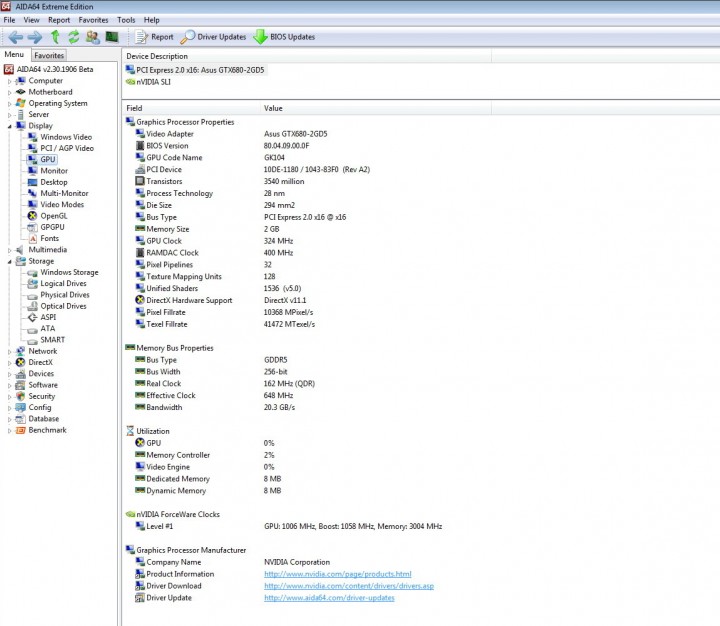The width and height of the screenshot is (720, 626).
Task: Click the Physical Drives icon
Action: click(x=32, y=295)
